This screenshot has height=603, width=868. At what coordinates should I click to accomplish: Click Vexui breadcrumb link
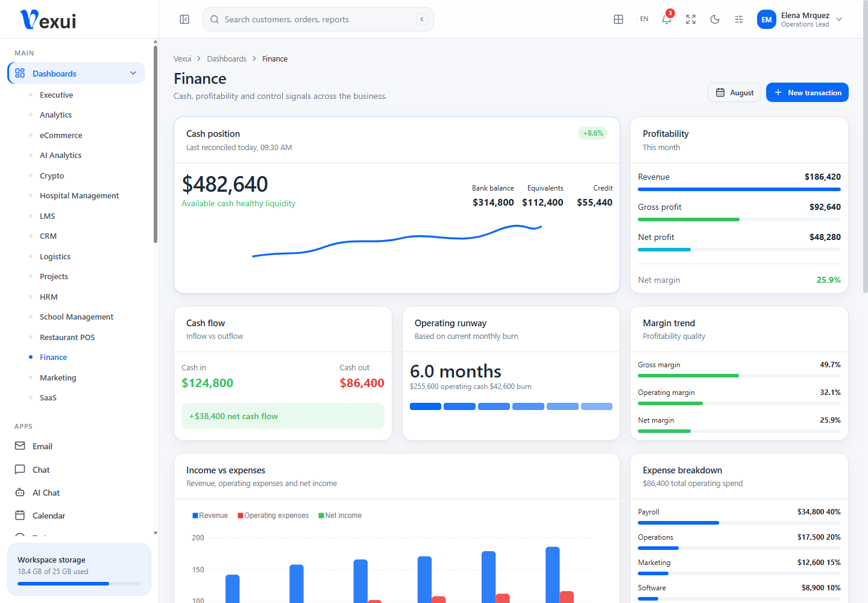(182, 58)
